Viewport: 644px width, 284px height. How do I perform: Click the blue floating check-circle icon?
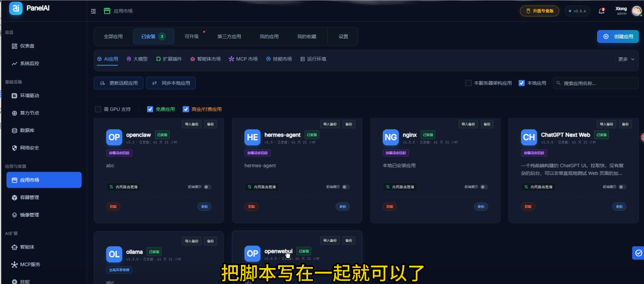[x=638, y=253]
